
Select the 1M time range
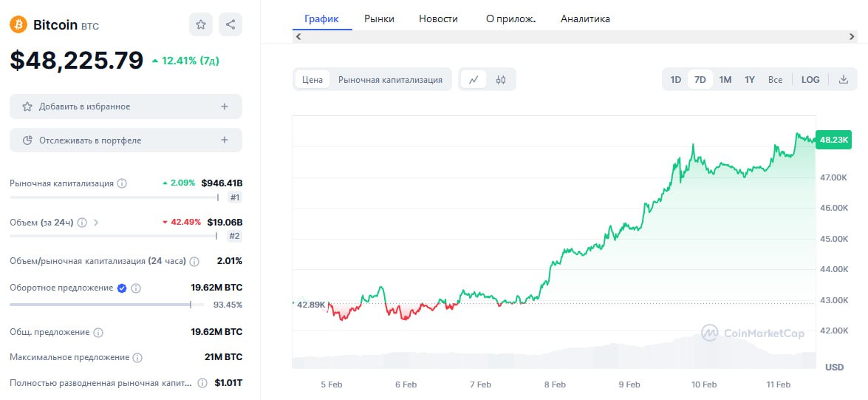tap(725, 80)
